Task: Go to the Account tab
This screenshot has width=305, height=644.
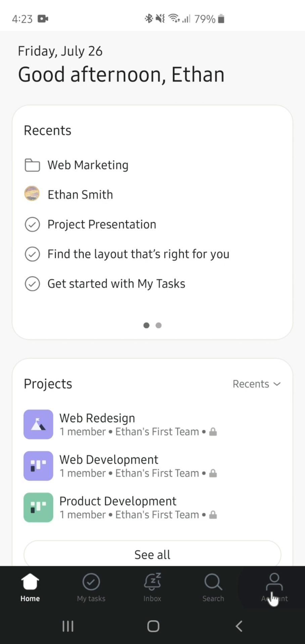Action: tap(274, 587)
